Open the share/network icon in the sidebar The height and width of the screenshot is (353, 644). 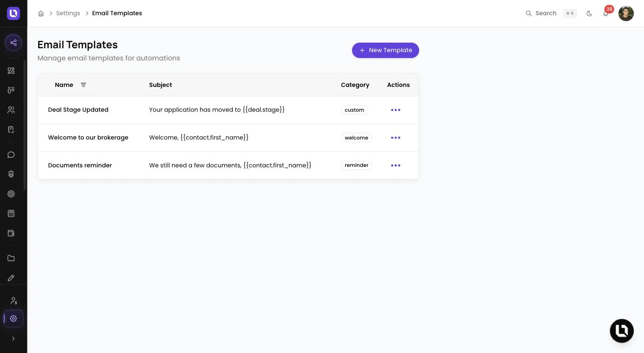coord(13,43)
